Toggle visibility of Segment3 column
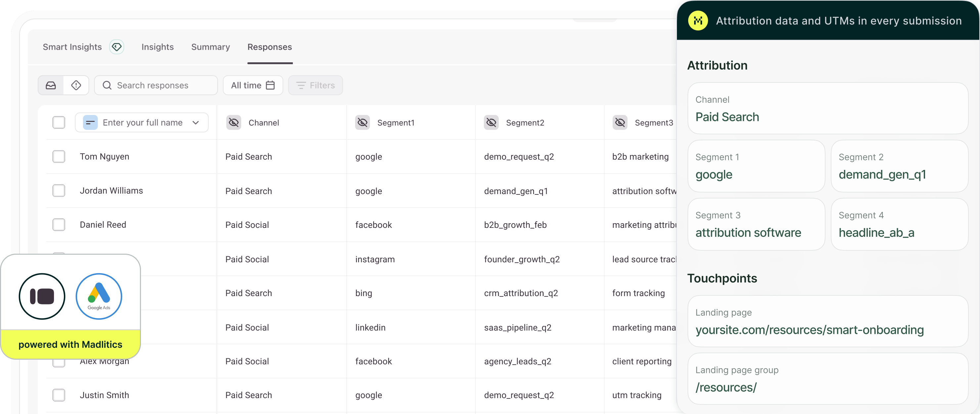Screen dimensions: 980x414 (620, 123)
